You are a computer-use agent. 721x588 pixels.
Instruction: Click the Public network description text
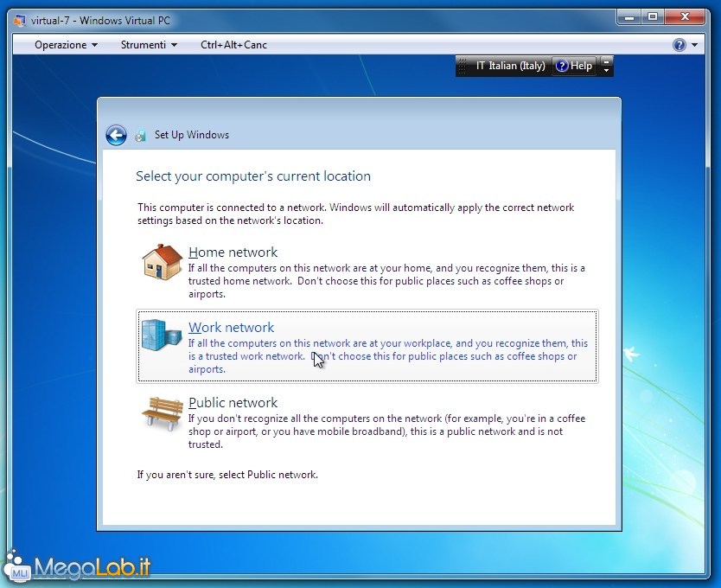[x=386, y=431]
